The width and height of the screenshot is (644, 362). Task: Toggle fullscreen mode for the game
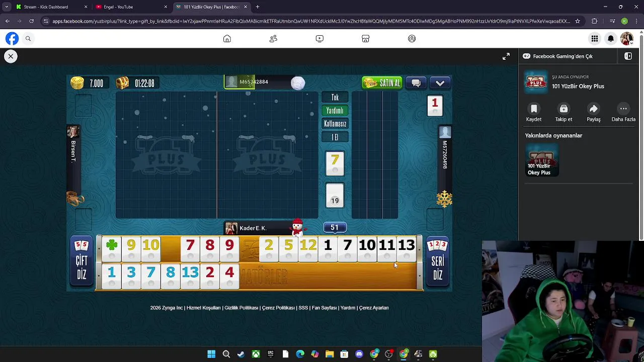pos(506,56)
